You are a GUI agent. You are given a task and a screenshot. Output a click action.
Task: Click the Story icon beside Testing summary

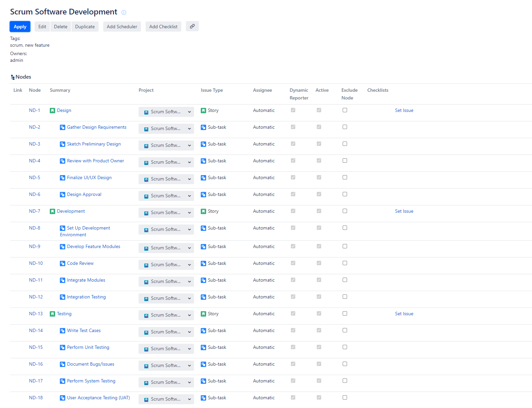(x=52, y=314)
